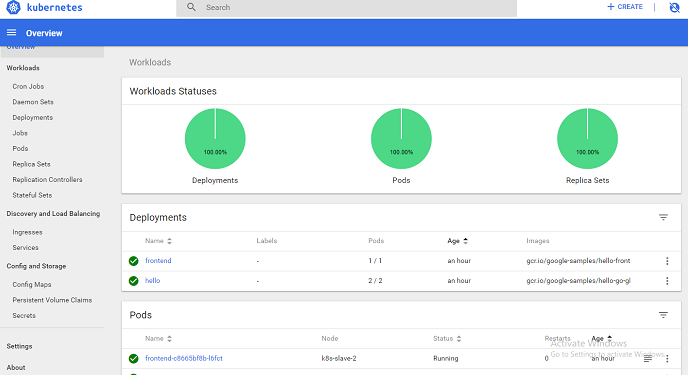Viewport: 688px width, 375px height.
Task: Click hello-go image text in hello row
Action: click(x=578, y=281)
